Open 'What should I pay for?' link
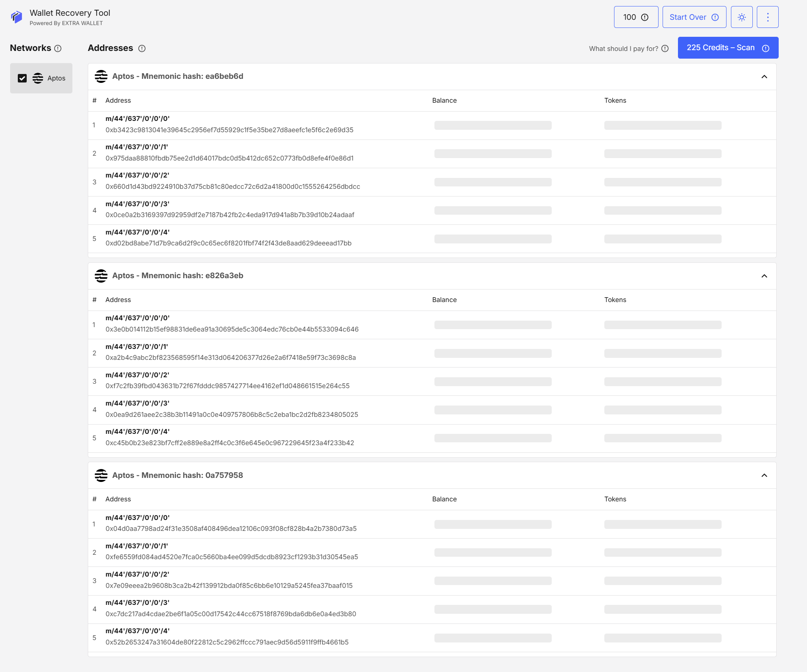This screenshot has height=672, width=807. pyautogui.click(x=623, y=49)
